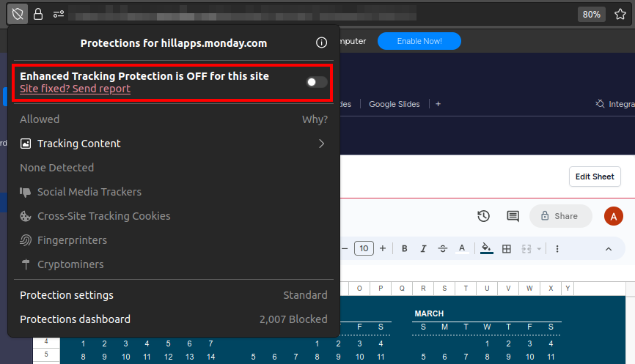
Task: Click the Edit Sheet button
Action: [595, 177]
